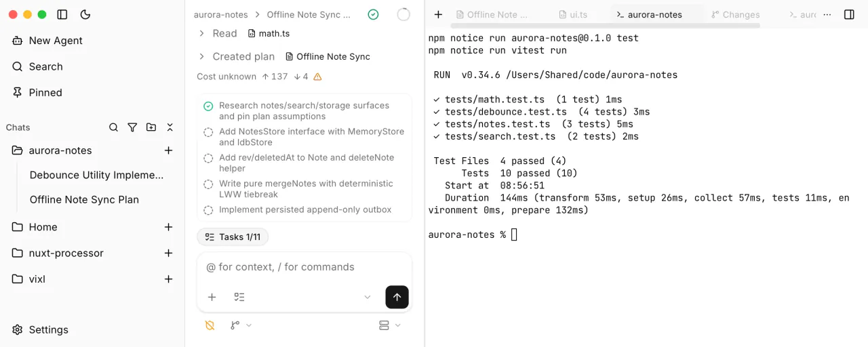
Task: Open the chats filter icon
Action: pyautogui.click(x=132, y=127)
